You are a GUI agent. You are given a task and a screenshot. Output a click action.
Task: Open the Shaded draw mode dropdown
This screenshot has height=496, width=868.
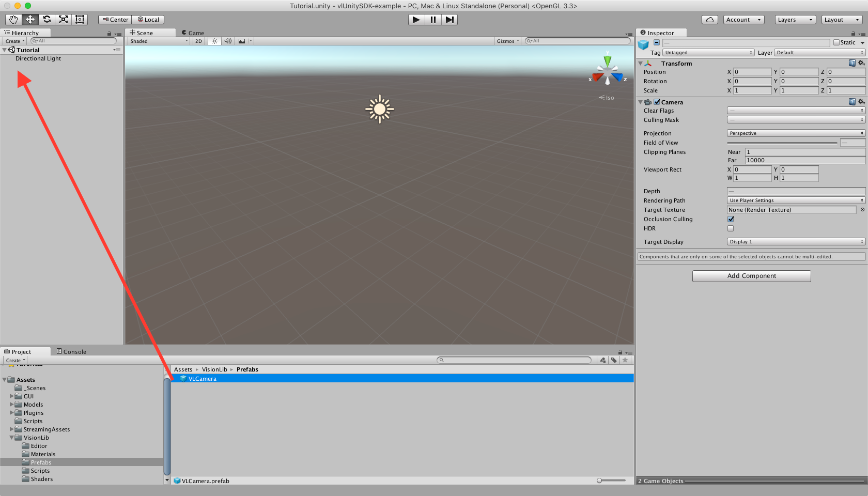click(x=159, y=41)
